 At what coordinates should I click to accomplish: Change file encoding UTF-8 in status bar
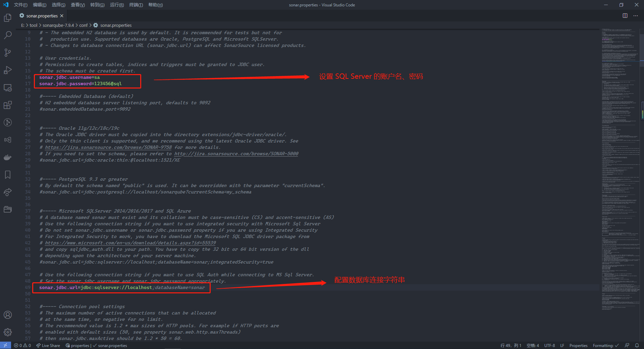coord(549,345)
